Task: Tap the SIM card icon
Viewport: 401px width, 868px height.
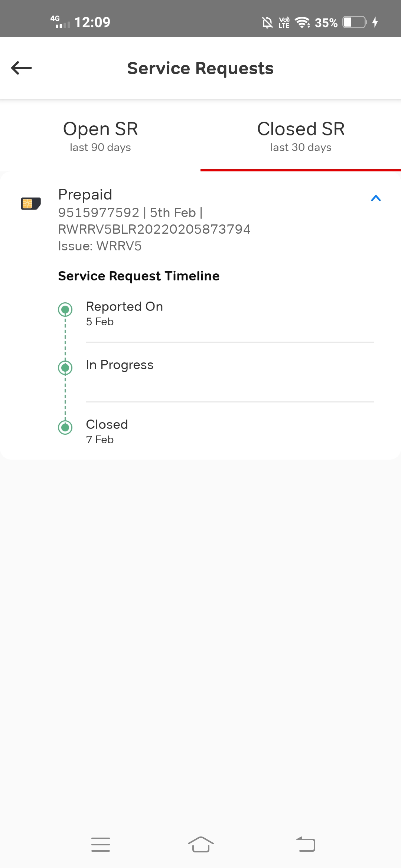Action: 31,203
